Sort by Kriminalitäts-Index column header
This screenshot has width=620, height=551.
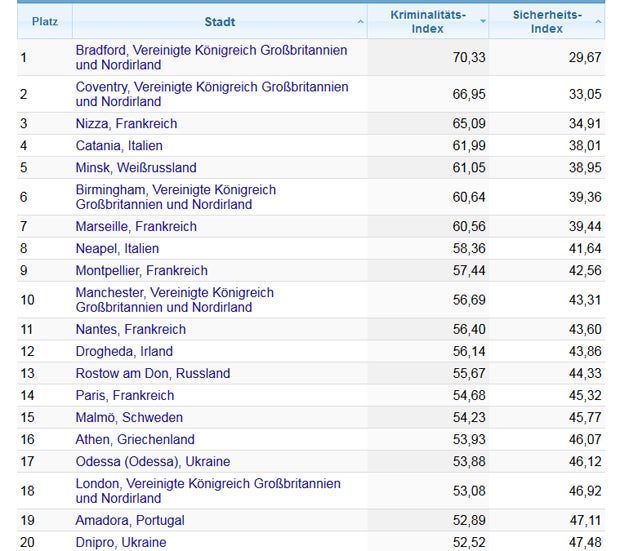pos(427,21)
